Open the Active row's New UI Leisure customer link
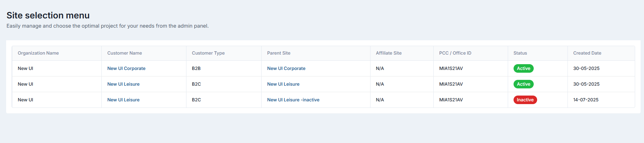The width and height of the screenshot is (644, 143). 123,84
